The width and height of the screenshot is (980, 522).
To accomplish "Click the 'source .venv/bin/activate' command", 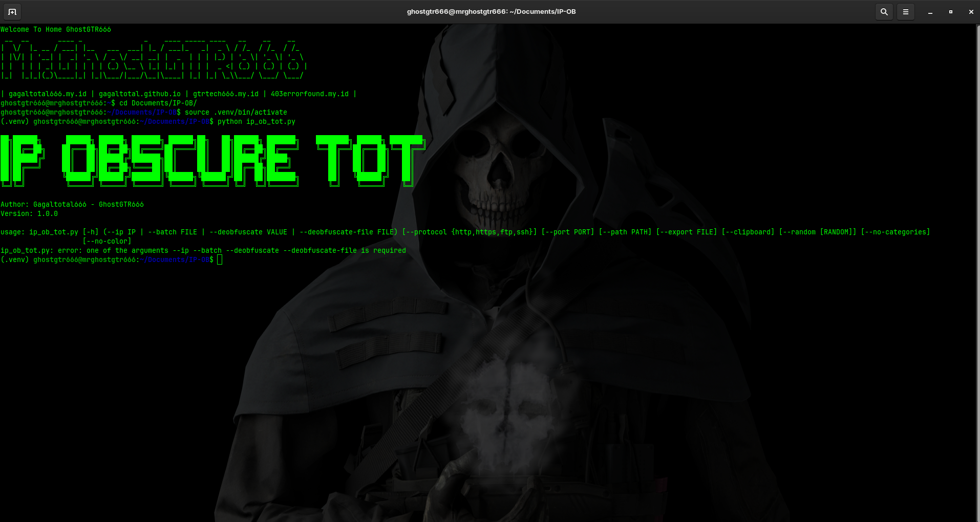I will pos(236,113).
